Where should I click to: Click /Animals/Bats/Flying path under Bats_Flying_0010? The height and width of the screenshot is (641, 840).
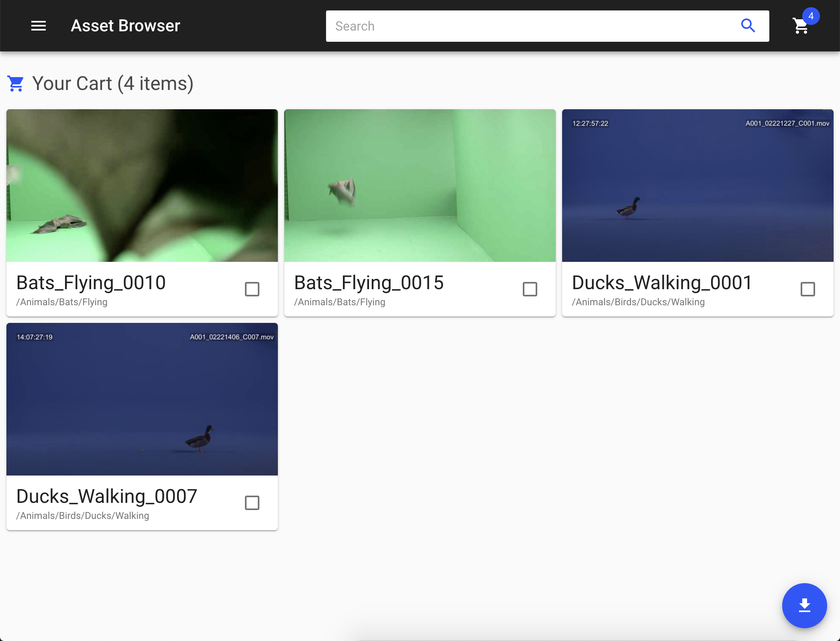pyautogui.click(x=62, y=302)
